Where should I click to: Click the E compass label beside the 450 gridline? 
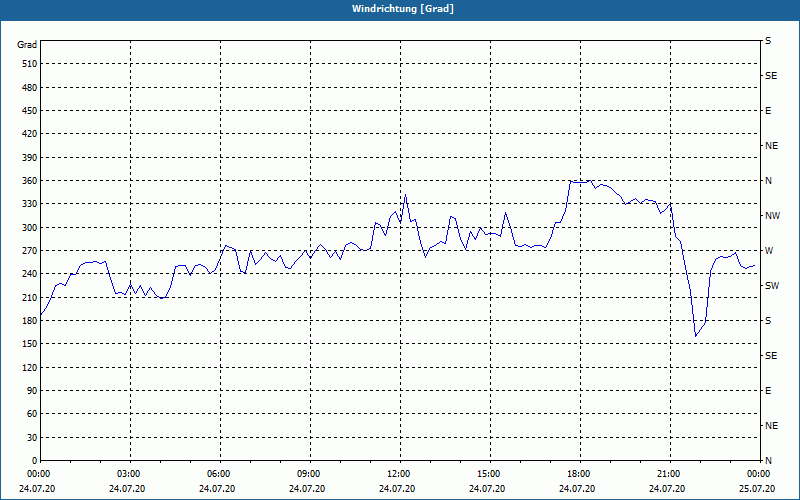[768, 111]
